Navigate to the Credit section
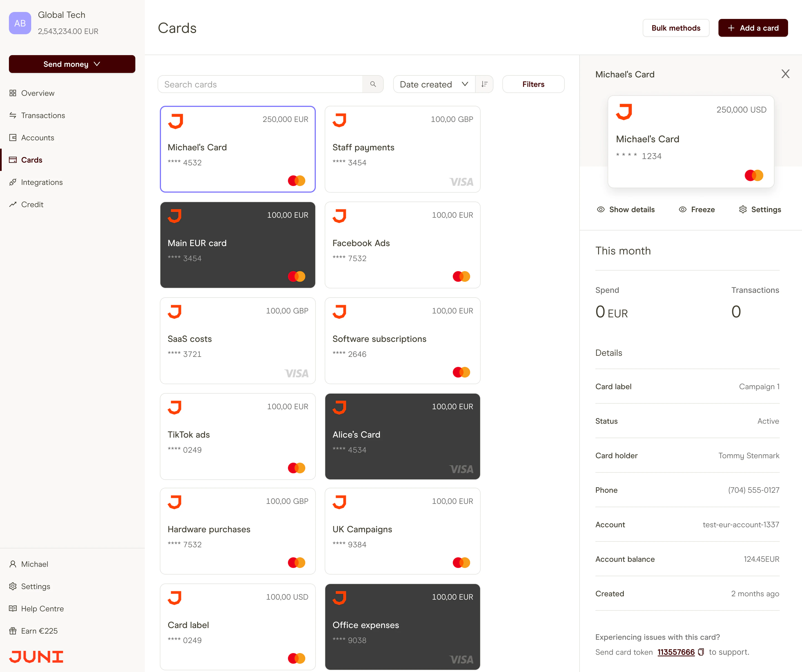This screenshot has height=672, width=802. [32, 204]
